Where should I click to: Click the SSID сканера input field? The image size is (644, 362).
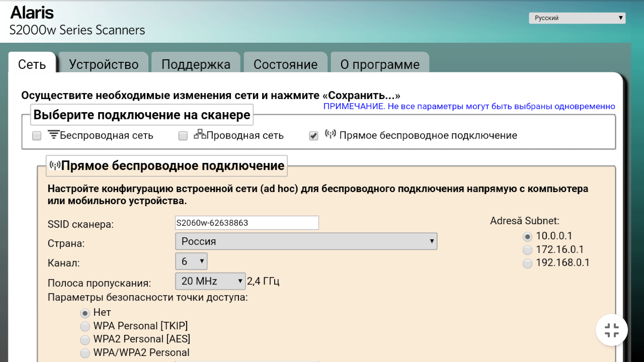point(247,223)
